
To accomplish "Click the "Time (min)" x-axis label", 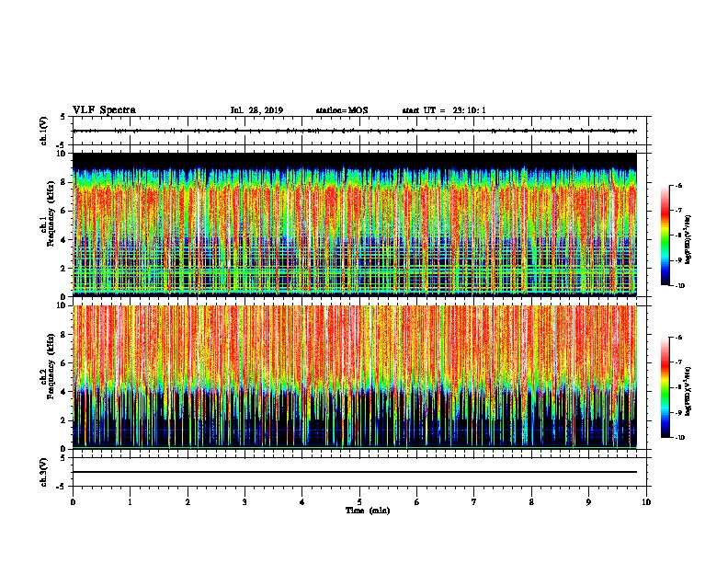I will 368,511.
